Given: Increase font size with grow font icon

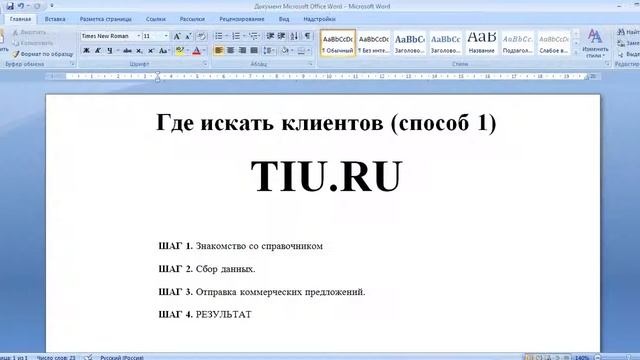Looking at the screenshot, I should coord(178,36).
